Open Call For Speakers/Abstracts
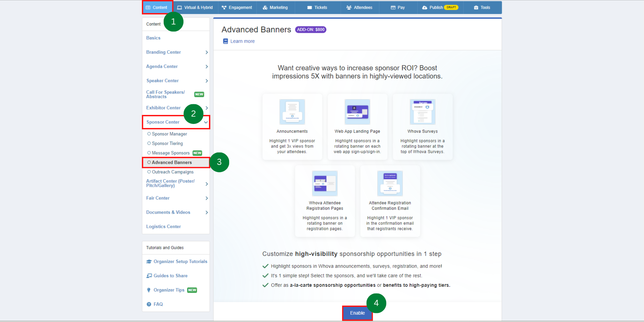The height and width of the screenshot is (322, 644). [x=165, y=94]
